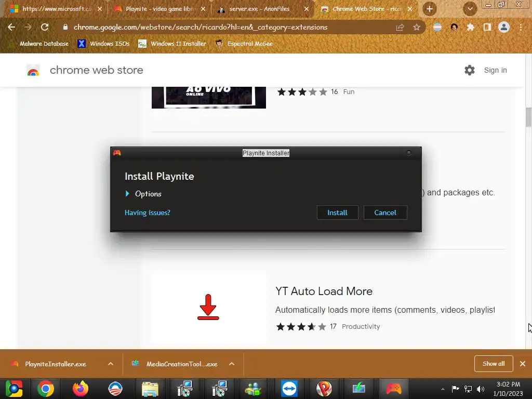Open the Windows ISOs bookmark
This screenshot has height=399, width=532.
click(103, 44)
